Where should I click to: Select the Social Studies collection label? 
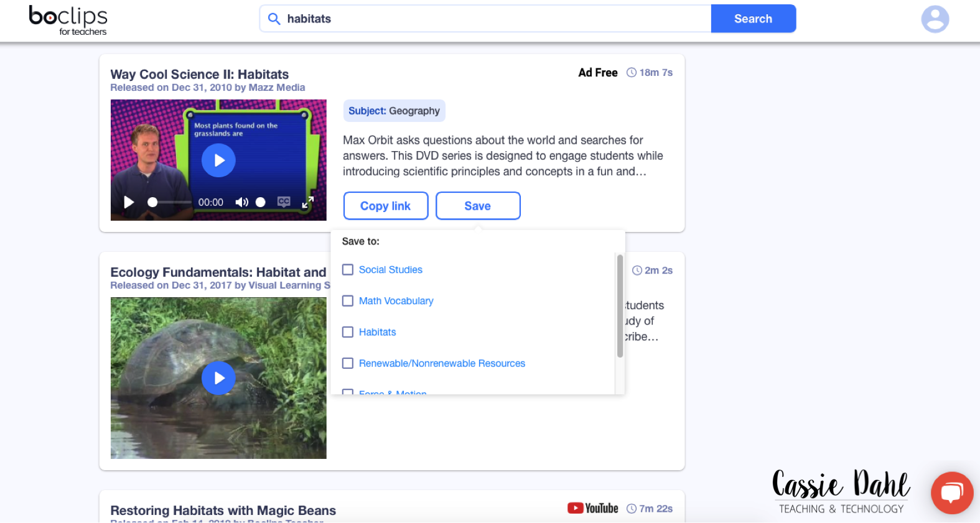pyautogui.click(x=391, y=270)
